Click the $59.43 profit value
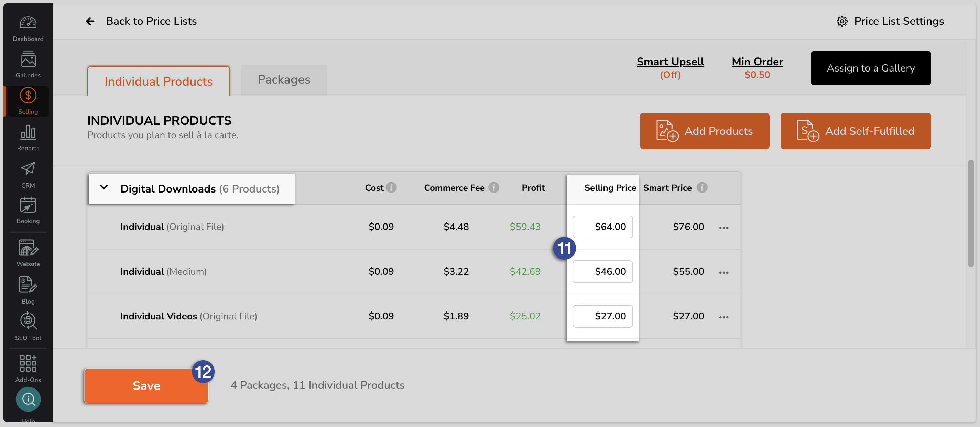Image resolution: width=980 pixels, height=427 pixels. pos(525,227)
